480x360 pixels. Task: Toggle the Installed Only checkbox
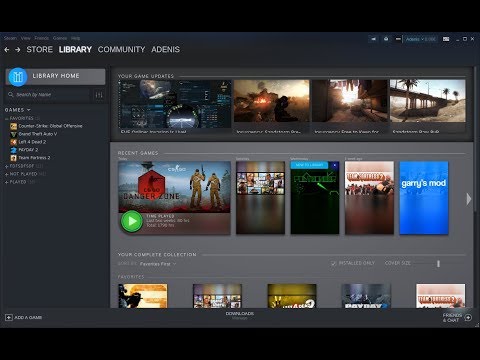pyautogui.click(x=333, y=263)
